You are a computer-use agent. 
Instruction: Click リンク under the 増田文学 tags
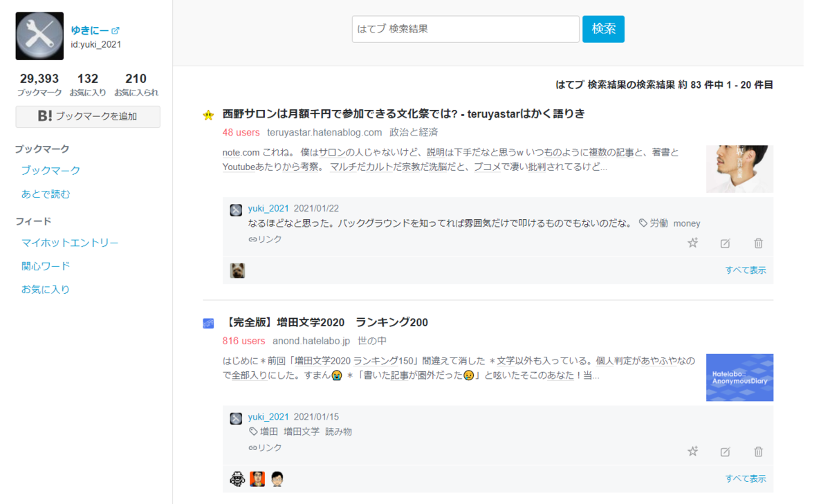(x=266, y=448)
